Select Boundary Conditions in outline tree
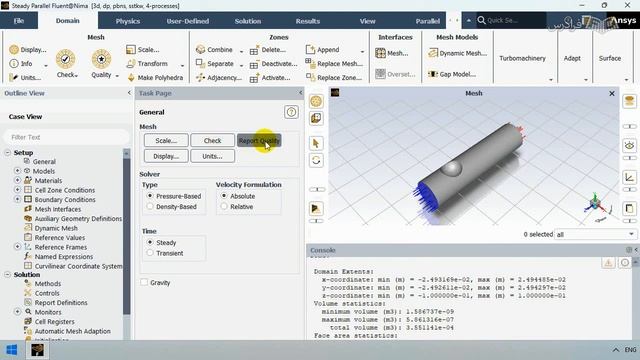 tap(65, 200)
